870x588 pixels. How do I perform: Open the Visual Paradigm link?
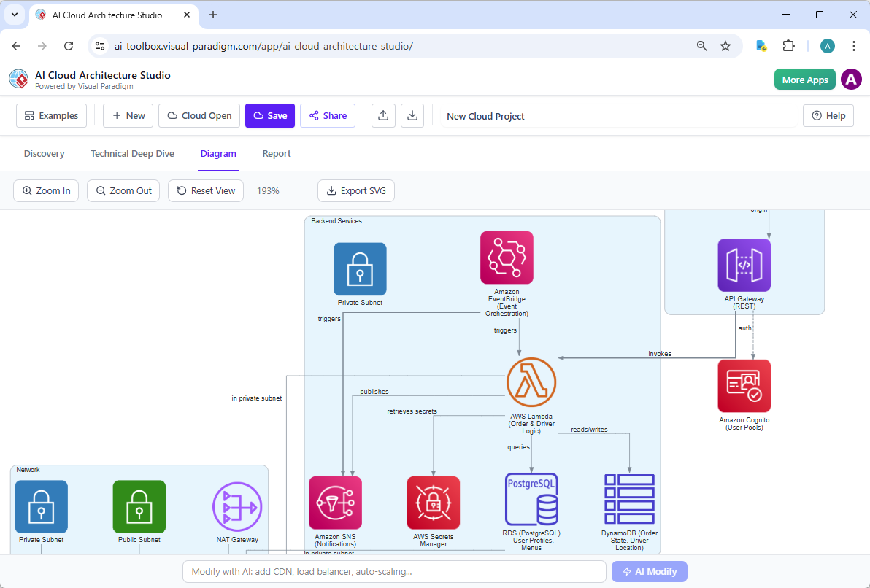pyautogui.click(x=105, y=85)
